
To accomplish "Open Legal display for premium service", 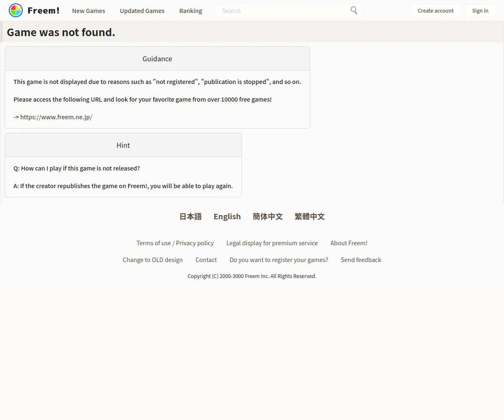I will coord(272,243).
